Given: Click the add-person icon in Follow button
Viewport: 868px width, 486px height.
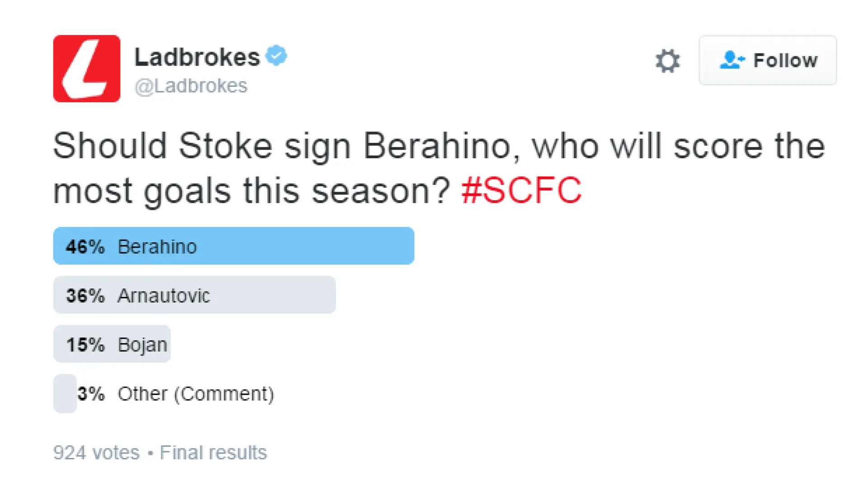Looking at the screenshot, I should tap(732, 60).
